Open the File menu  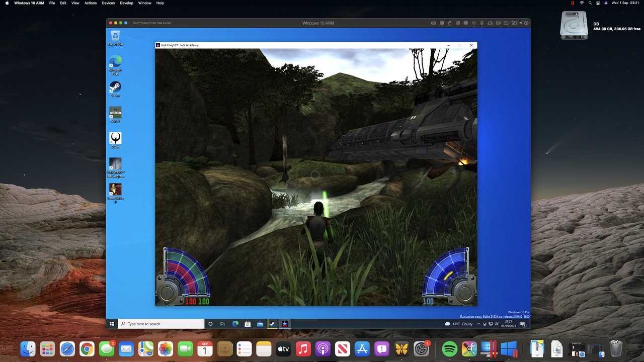tap(52, 3)
